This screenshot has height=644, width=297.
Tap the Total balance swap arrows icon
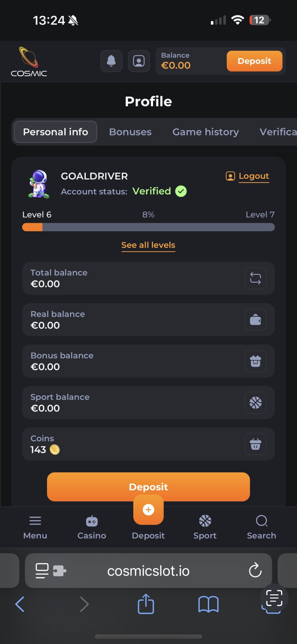click(255, 278)
